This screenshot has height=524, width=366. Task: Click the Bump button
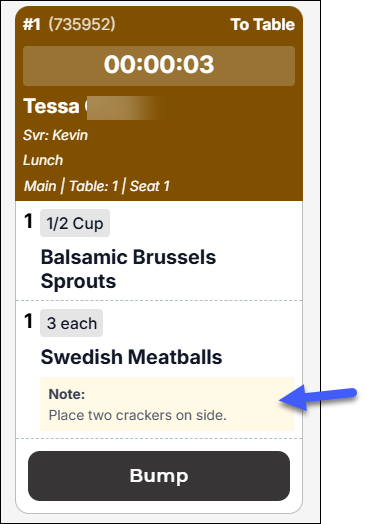pyautogui.click(x=159, y=476)
